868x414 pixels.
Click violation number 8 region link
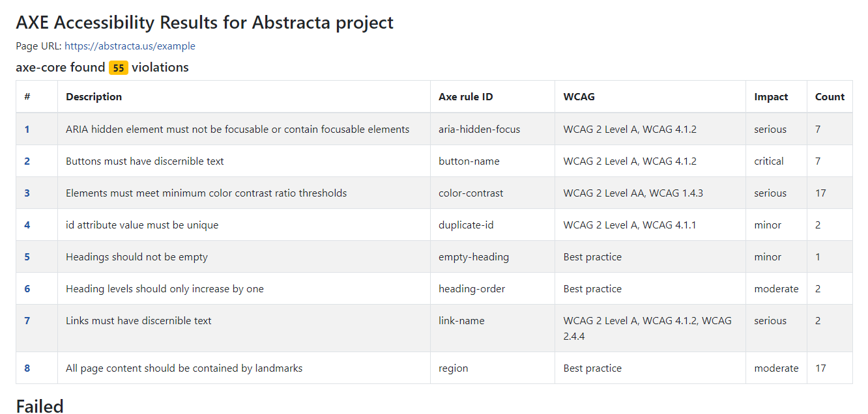tap(27, 368)
